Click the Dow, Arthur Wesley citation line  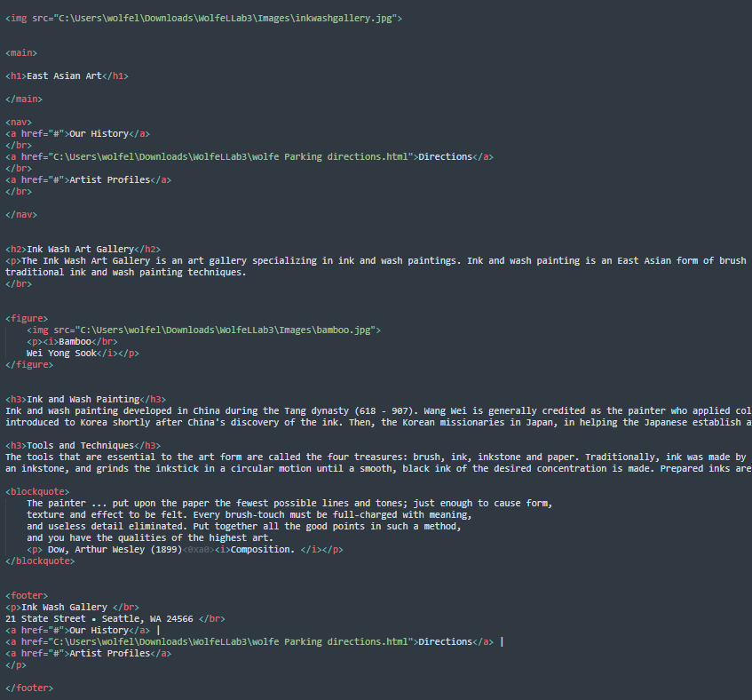[x=186, y=549]
